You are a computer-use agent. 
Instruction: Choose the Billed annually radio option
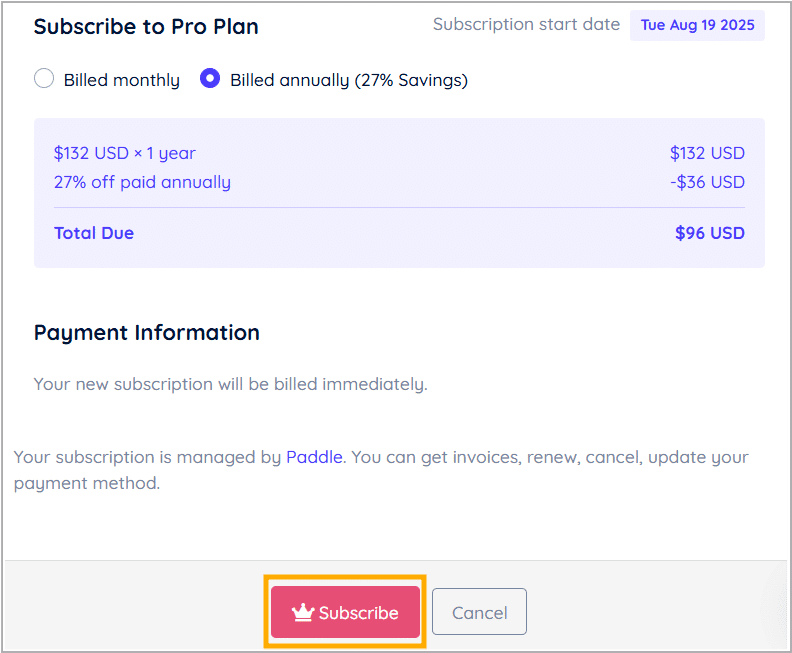[210, 79]
